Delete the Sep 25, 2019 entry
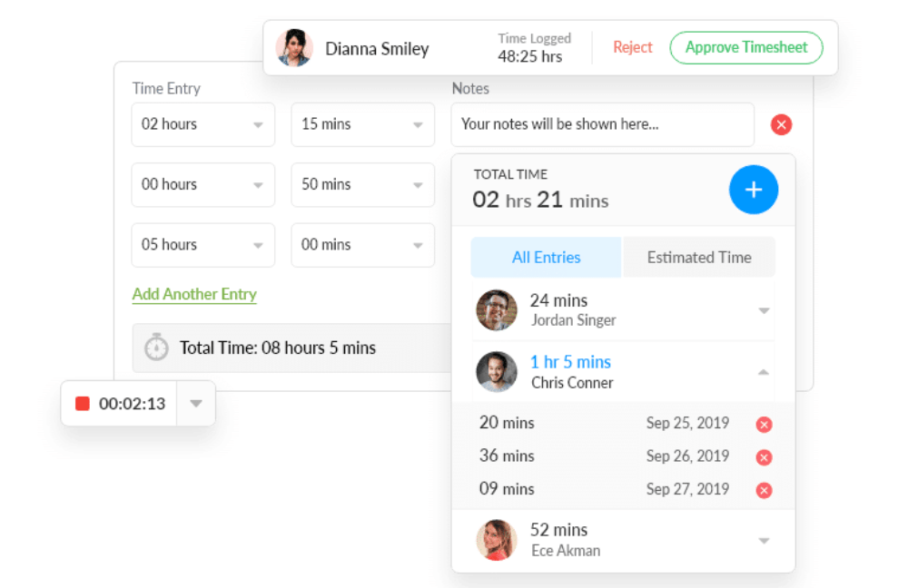 coord(765,424)
